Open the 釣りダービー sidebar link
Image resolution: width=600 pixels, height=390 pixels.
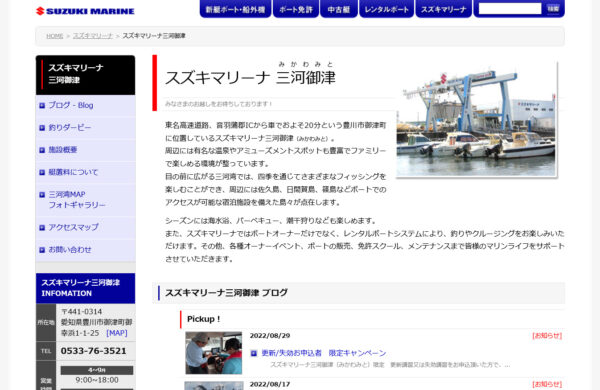tap(70, 127)
